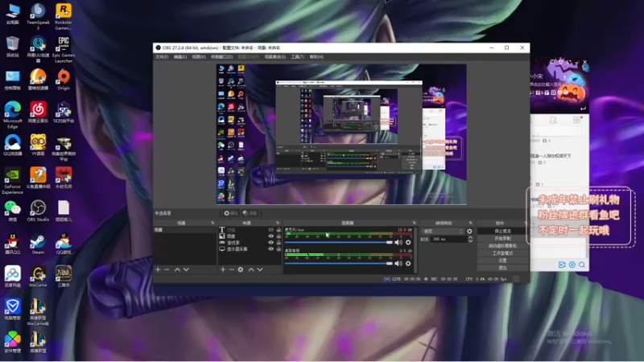Open 麦克风/Aux audio settings gear

coord(408,243)
